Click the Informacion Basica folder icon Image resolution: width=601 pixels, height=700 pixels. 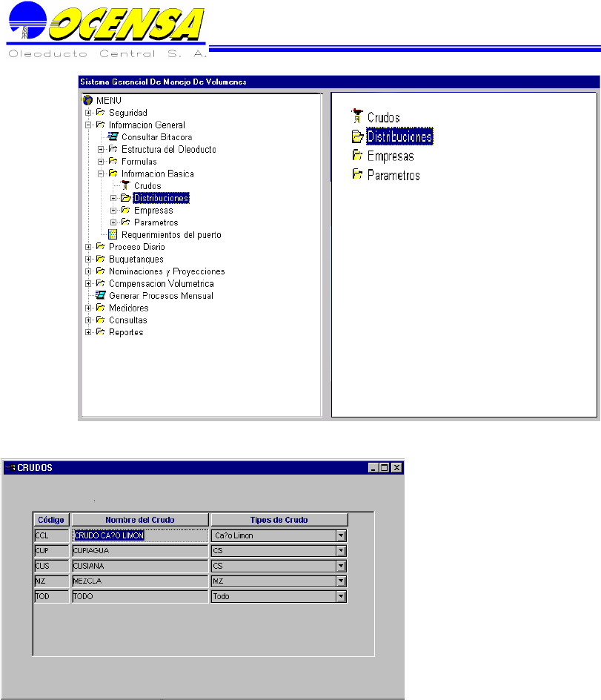tap(113, 174)
